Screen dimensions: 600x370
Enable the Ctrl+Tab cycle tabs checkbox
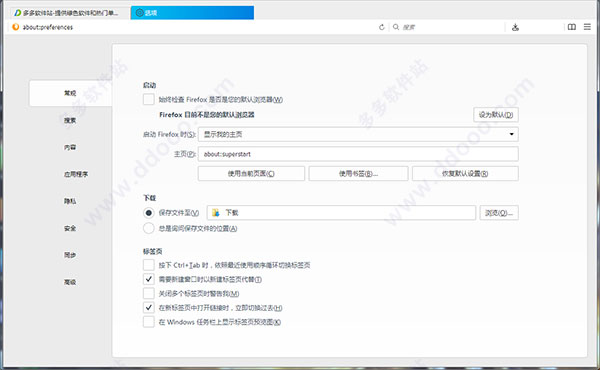148,265
